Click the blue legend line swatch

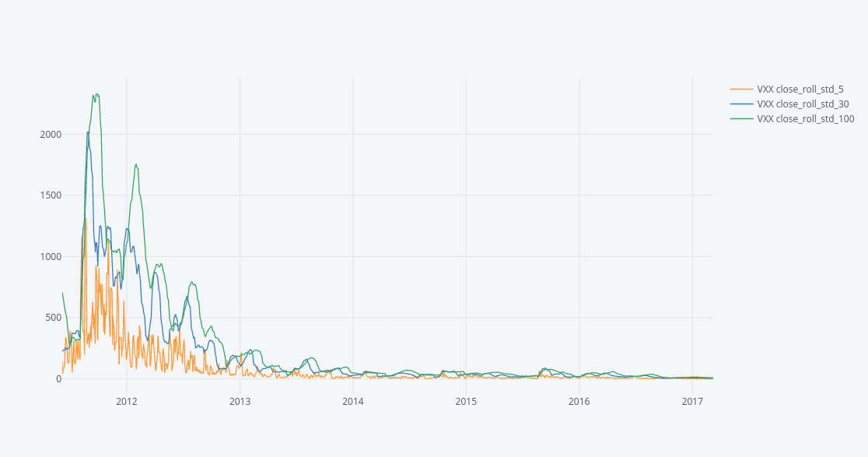tap(742, 104)
